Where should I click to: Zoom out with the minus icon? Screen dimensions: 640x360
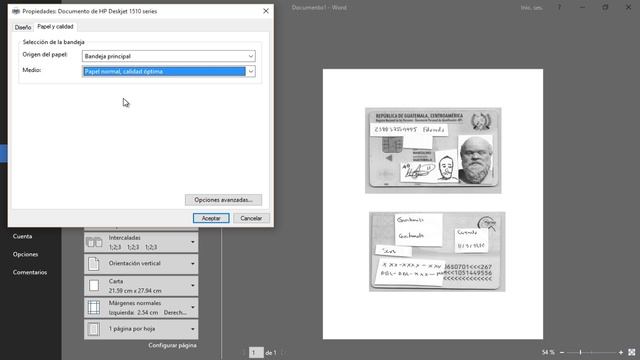pyautogui.click(x=562, y=352)
